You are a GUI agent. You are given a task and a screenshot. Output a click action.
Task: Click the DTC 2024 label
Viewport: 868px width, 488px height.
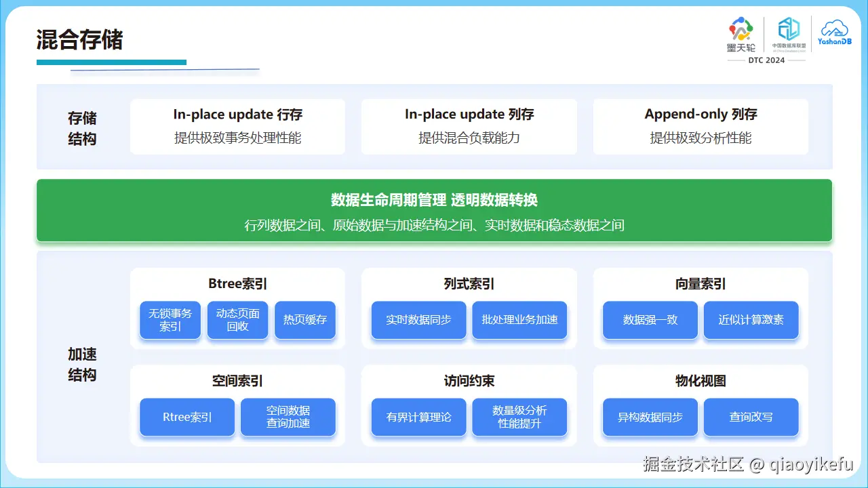coord(767,60)
